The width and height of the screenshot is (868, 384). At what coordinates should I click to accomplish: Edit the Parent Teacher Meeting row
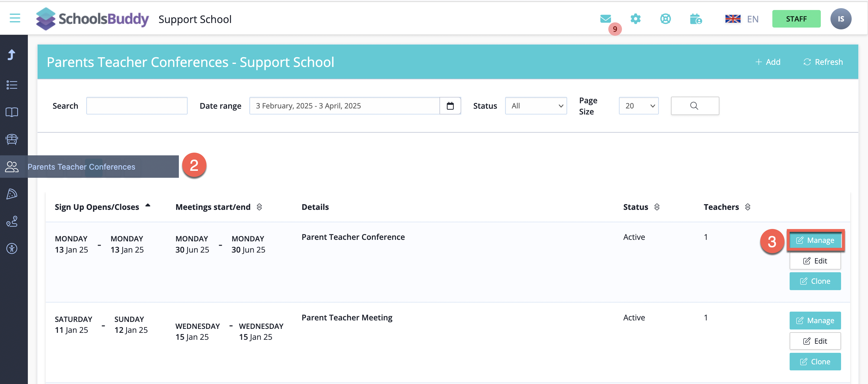tap(815, 341)
